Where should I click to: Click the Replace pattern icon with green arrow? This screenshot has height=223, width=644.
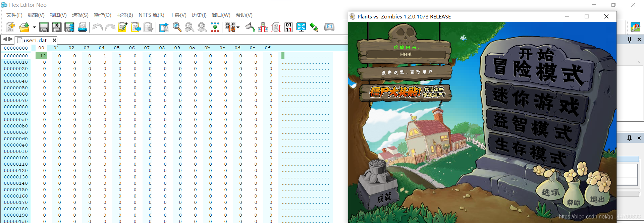coord(215,27)
